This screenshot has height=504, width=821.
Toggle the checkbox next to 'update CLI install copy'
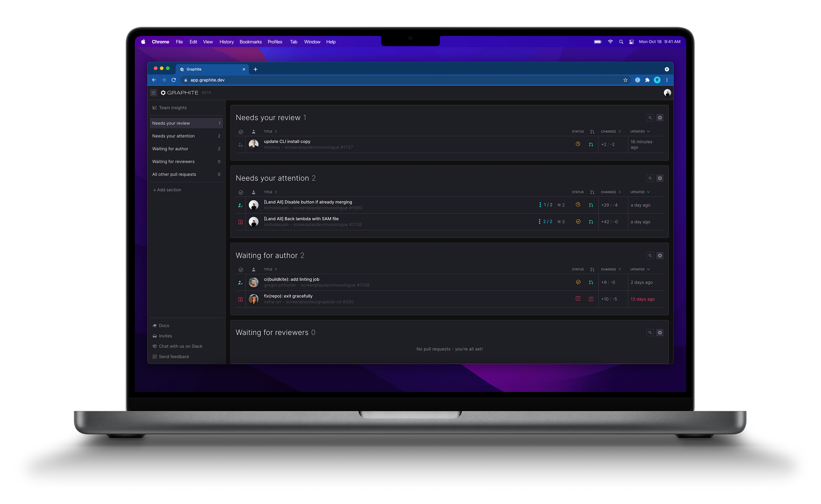[240, 144]
